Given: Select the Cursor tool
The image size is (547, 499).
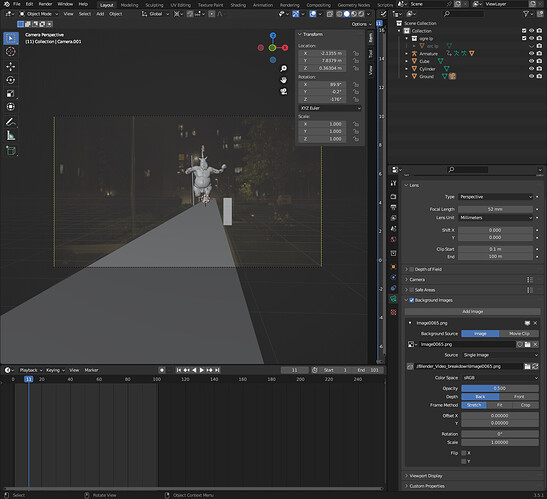Looking at the screenshot, I should [11, 52].
